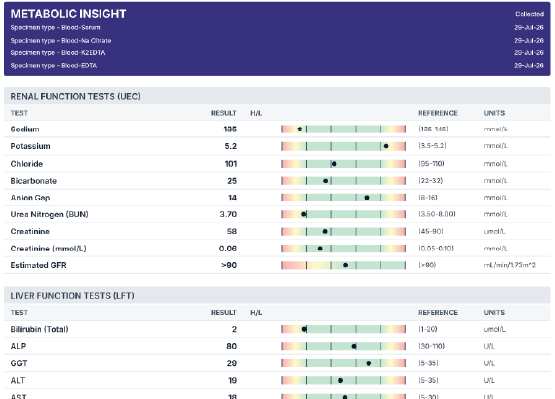This screenshot has height=399, width=555.
Task: Click the Potassium reference range (3.5-5.2)
Action: click(432, 146)
